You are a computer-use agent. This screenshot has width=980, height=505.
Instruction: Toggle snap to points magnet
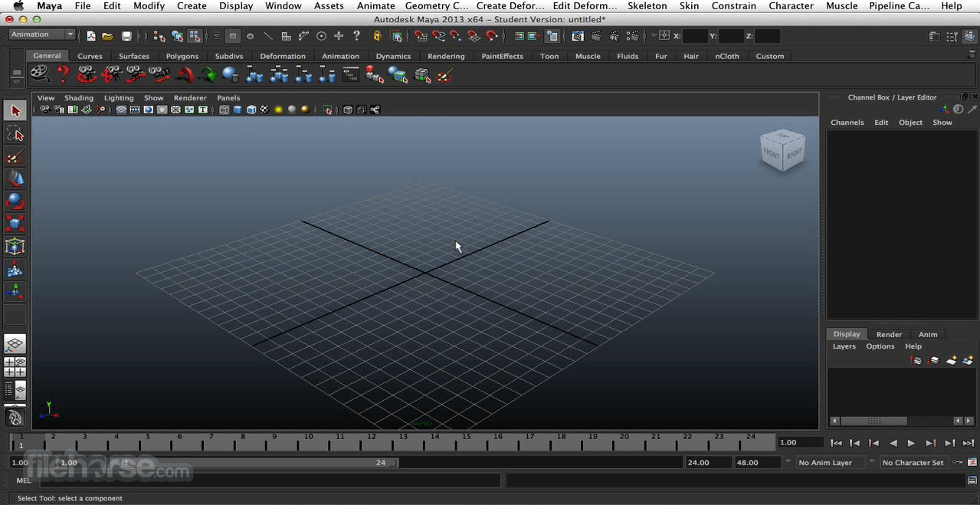point(456,35)
